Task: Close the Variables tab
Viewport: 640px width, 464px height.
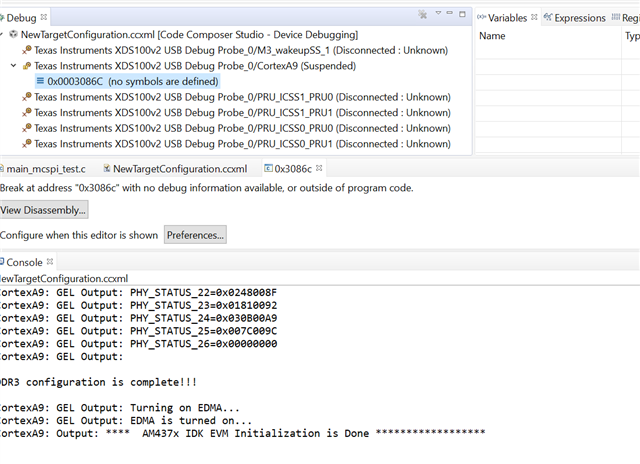Action: 534,17
